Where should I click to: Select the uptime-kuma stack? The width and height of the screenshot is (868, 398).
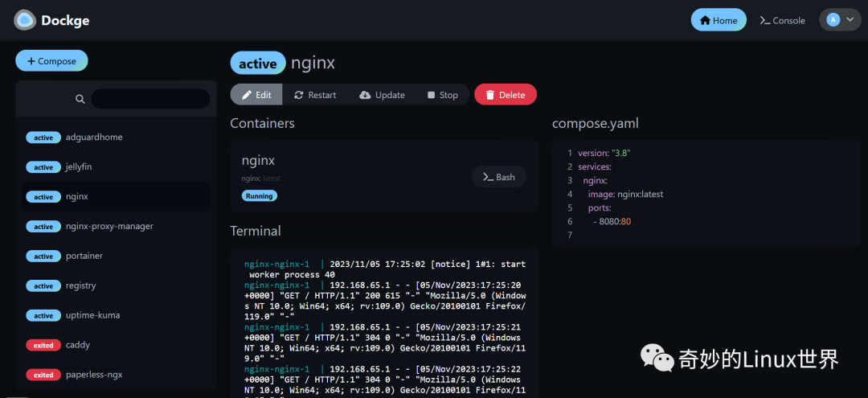[x=116, y=315]
